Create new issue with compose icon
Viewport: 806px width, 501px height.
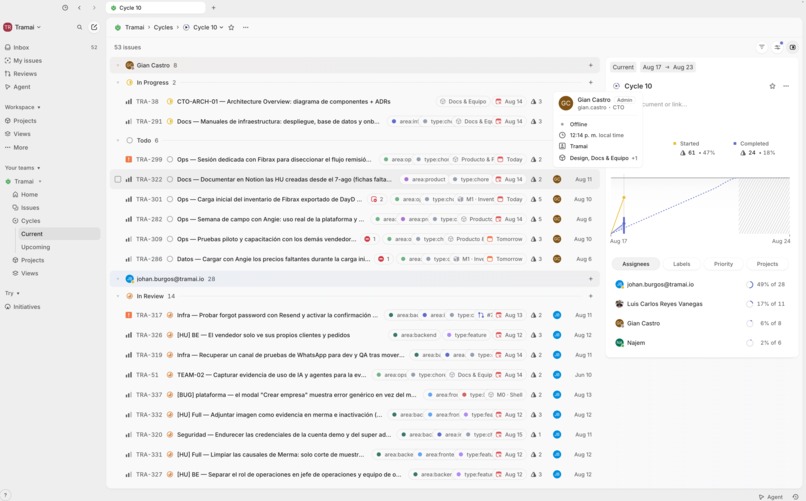94,27
